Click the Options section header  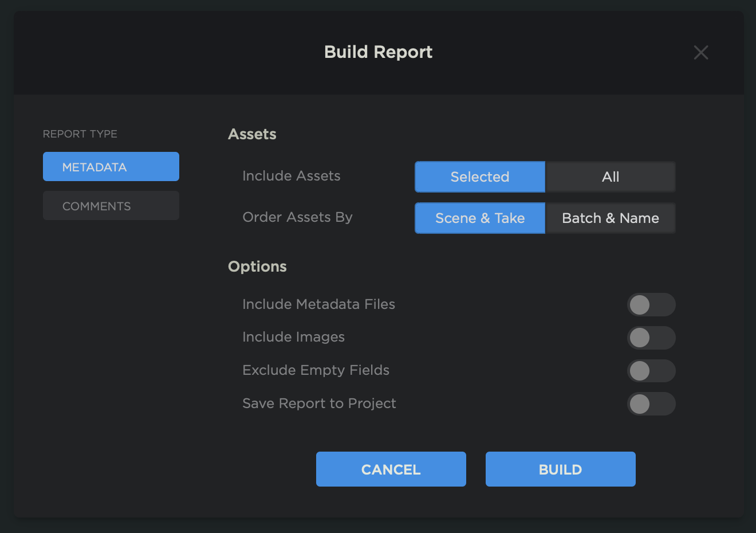pos(257,266)
